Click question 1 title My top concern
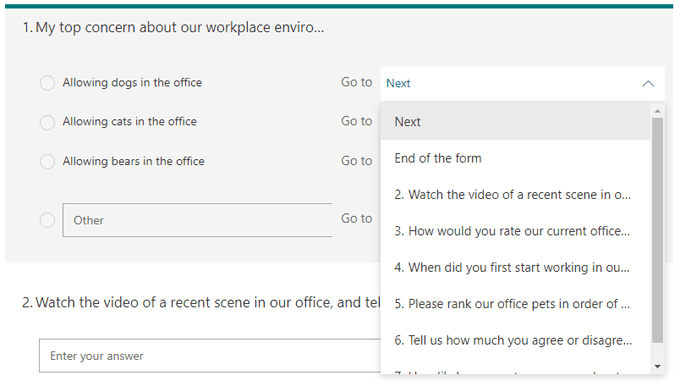 tap(173, 27)
